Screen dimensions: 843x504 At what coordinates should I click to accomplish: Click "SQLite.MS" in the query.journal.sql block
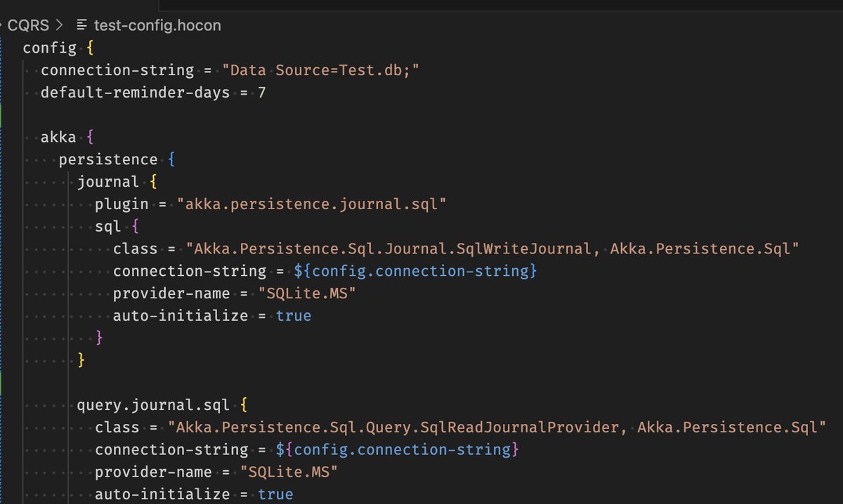coord(289,472)
